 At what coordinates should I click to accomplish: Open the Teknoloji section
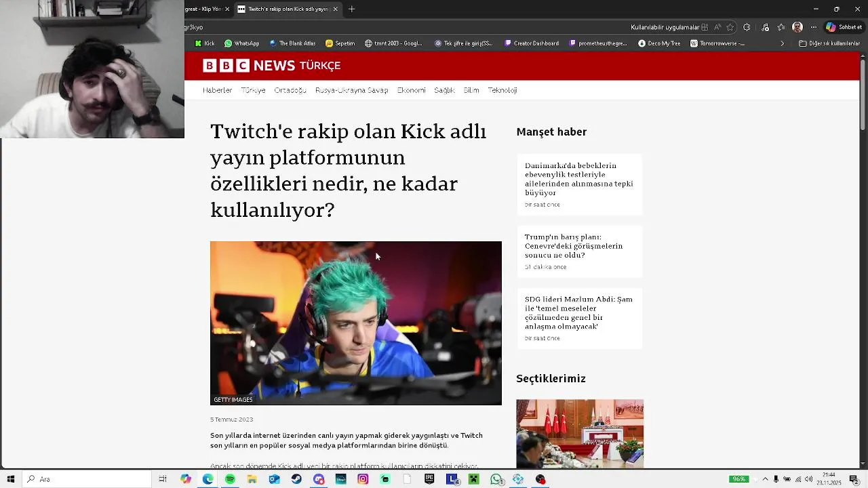pos(502,90)
